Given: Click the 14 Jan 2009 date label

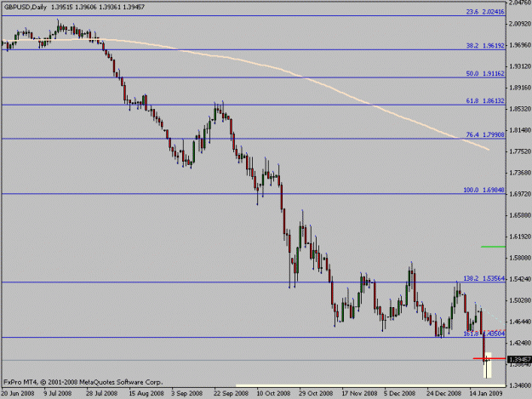Looking at the screenshot, I should click(x=486, y=393).
